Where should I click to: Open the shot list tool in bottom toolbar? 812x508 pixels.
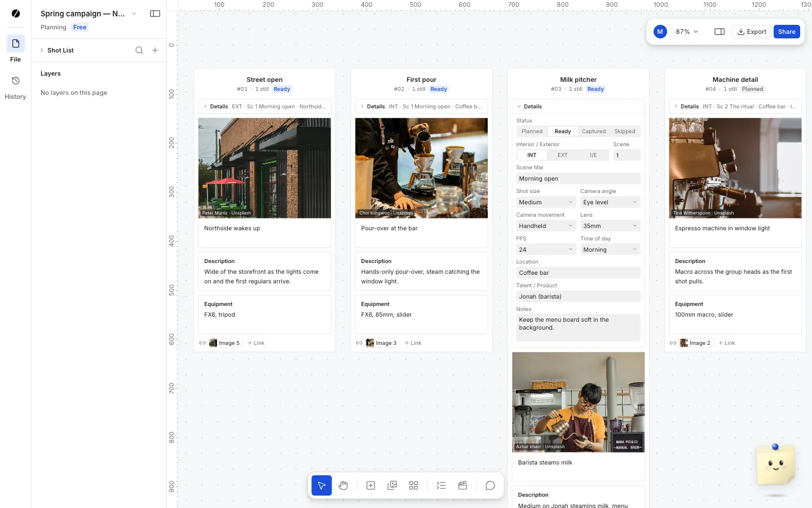tap(441, 485)
